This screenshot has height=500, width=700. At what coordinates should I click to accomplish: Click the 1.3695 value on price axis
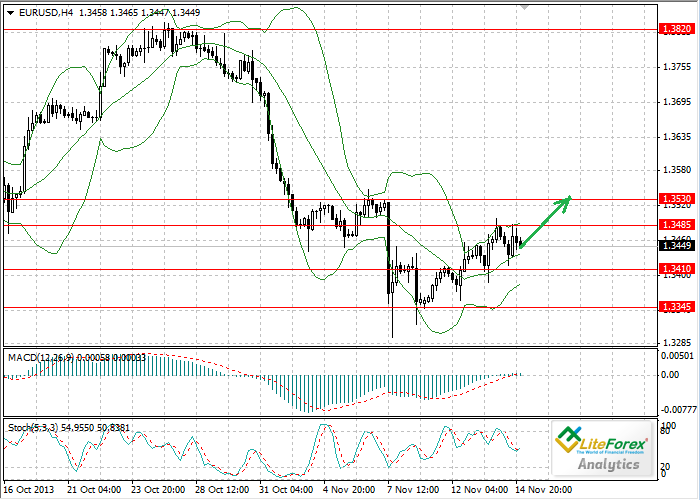tap(677, 102)
